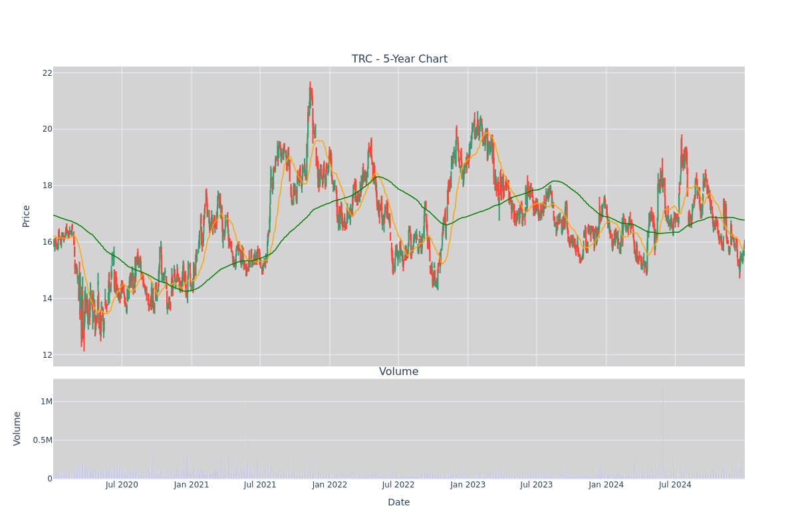Click the 'Jul 2024' date tick label
798x532 pixels.
[x=675, y=485]
